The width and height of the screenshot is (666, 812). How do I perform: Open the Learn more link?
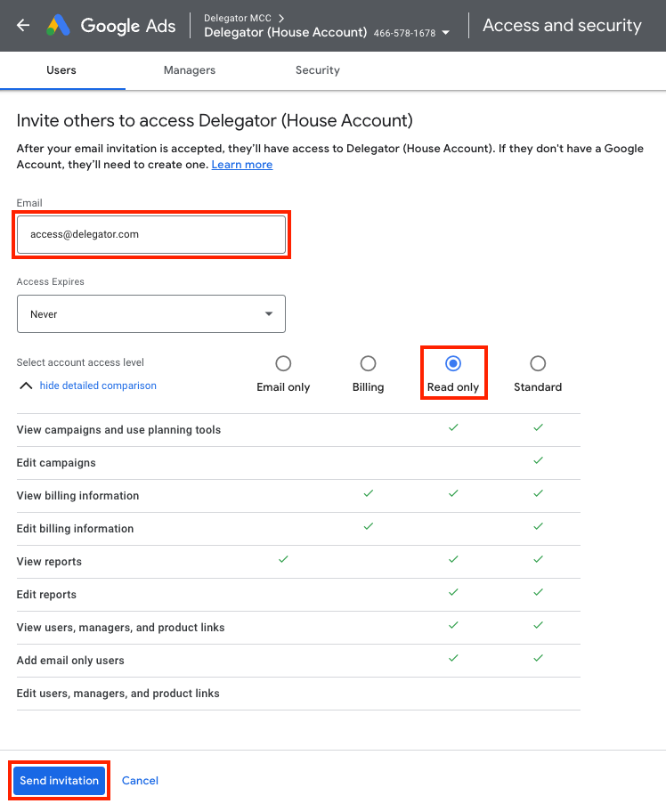pyautogui.click(x=242, y=164)
